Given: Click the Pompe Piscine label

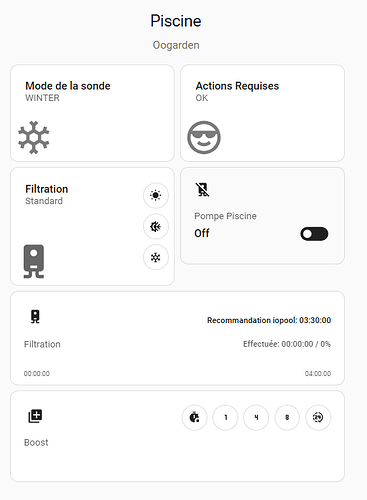Looking at the screenshot, I should point(225,216).
